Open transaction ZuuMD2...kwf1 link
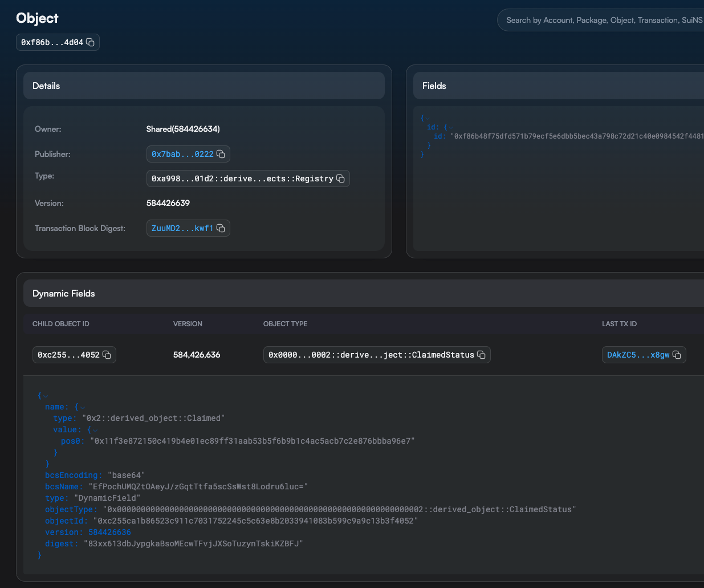This screenshot has width=704, height=588. [x=182, y=228]
